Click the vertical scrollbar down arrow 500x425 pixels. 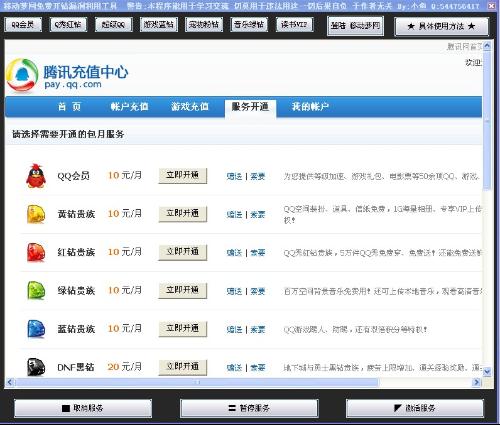tap(487, 371)
